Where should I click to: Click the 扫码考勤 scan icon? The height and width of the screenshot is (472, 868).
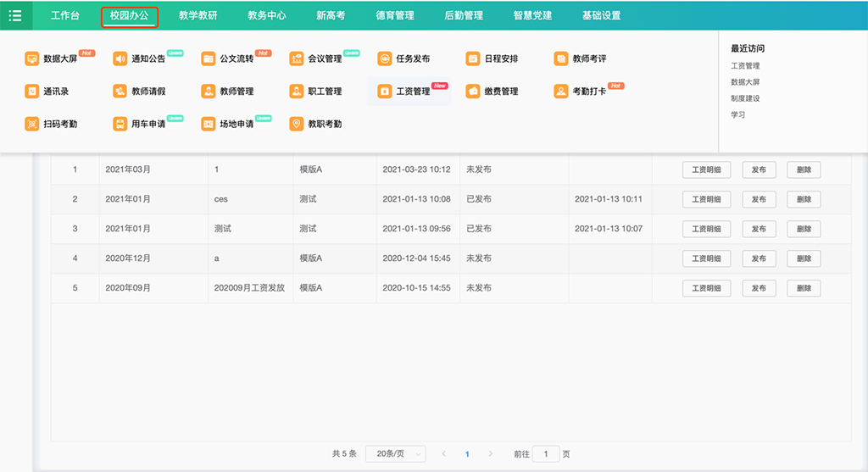click(x=32, y=124)
